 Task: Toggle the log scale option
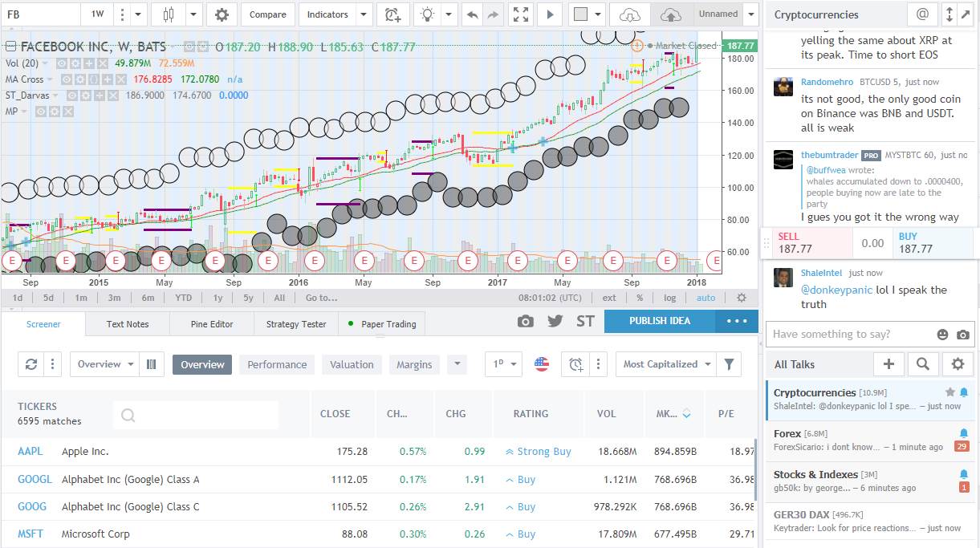pos(669,298)
